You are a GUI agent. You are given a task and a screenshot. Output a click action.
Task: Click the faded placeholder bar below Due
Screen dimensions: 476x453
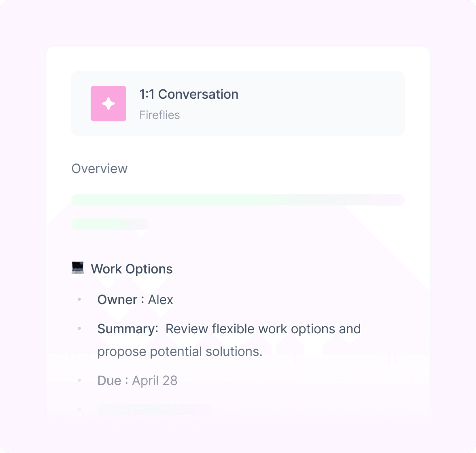pyautogui.click(x=155, y=409)
